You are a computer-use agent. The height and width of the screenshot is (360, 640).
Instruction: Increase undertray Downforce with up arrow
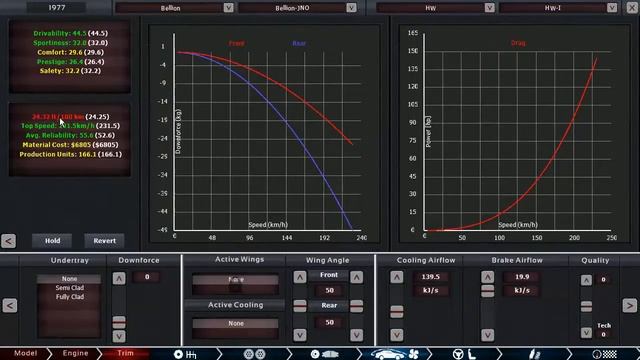119,278
